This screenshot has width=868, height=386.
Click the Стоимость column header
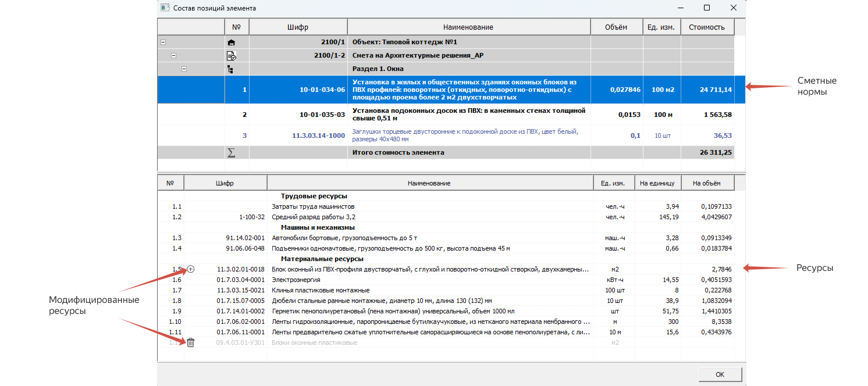click(x=707, y=27)
